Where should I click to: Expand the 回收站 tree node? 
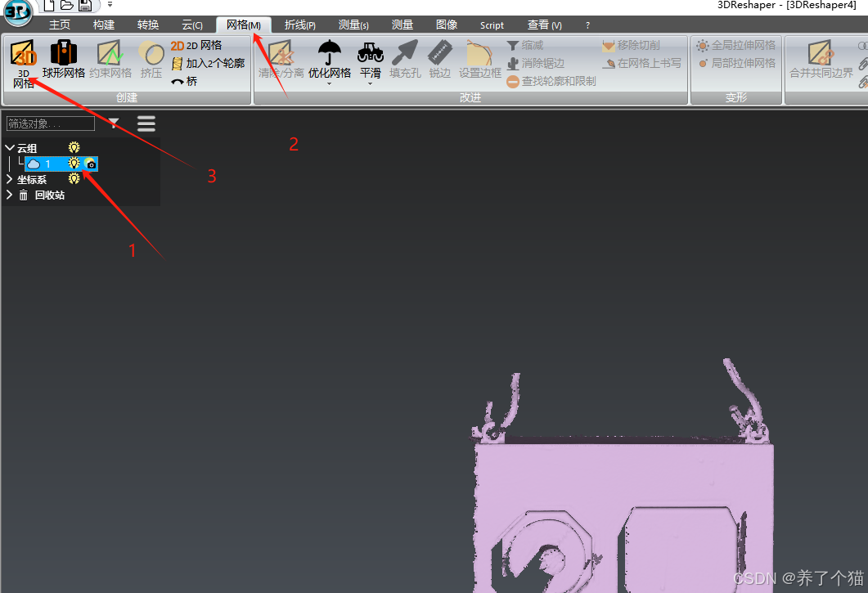click(9, 195)
